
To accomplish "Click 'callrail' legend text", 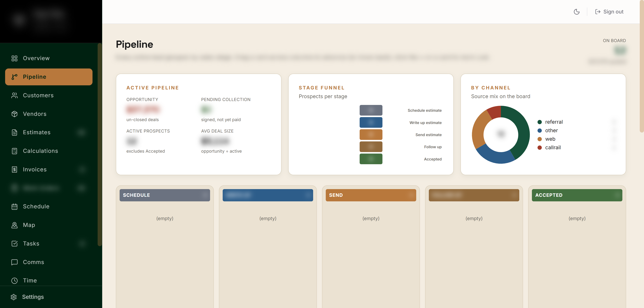I will click(x=553, y=148).
